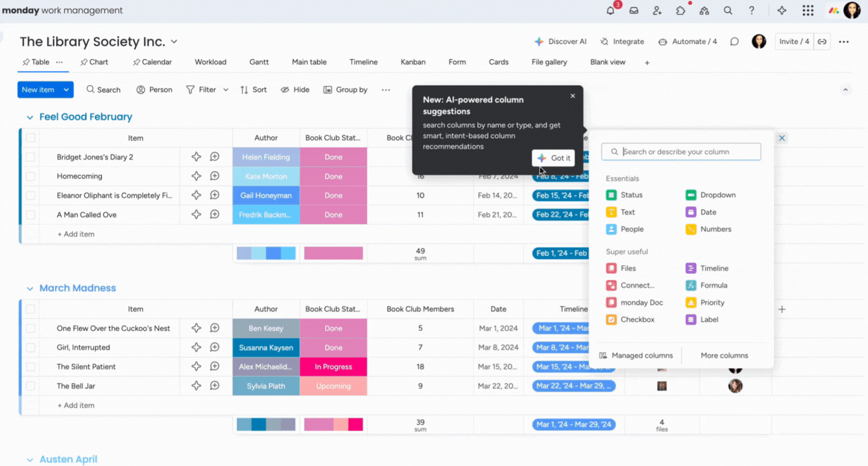Click the column search input field
Image resolution: width=868 pixels, height=466 pixels.
point(681,152)
